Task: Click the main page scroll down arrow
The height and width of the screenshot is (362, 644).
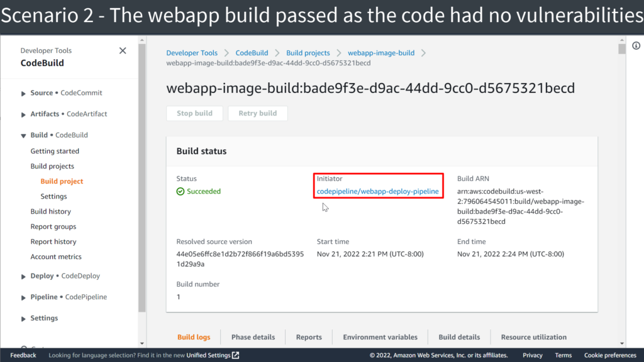Action: pos(622,344)
